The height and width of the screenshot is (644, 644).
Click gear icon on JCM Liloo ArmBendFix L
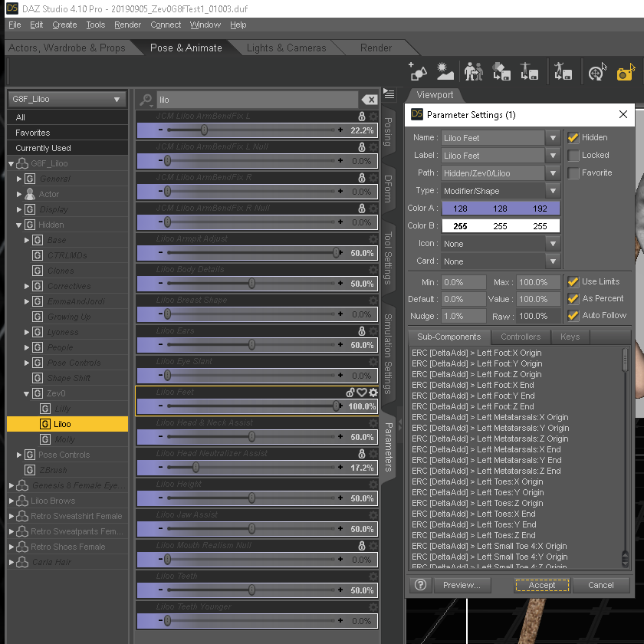pyautogui.click(x=373, y=117)
